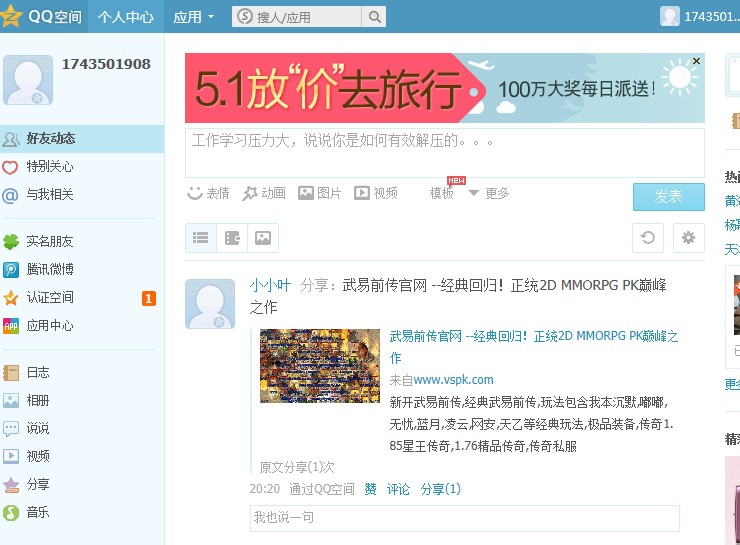Viewport: 740px width, 545px height.
Task: Refresh the feed
Action: (648, 238)
